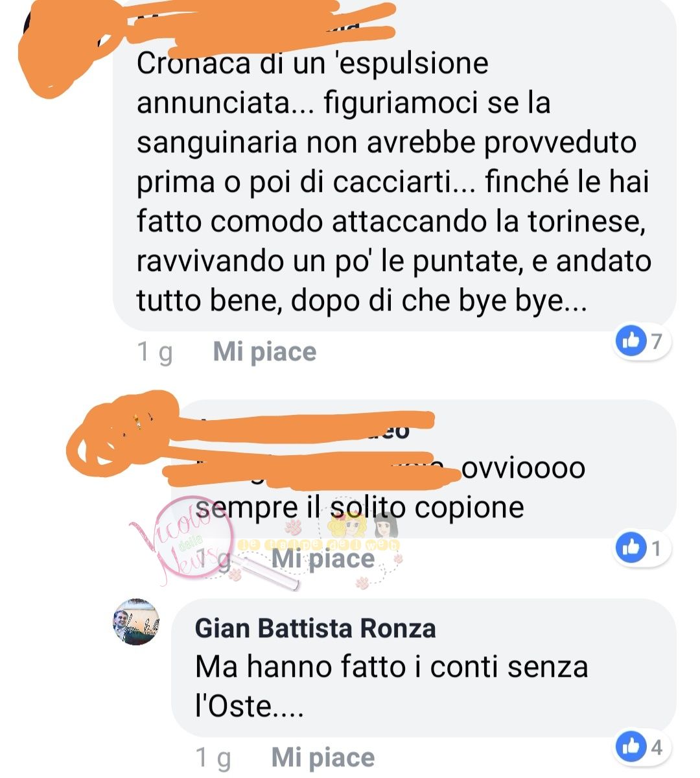This screenshot has height=778, width=700.
Task: Select the comment text 'Cronaca di un espulsione annunciata'
Action: tap(394, 182)
